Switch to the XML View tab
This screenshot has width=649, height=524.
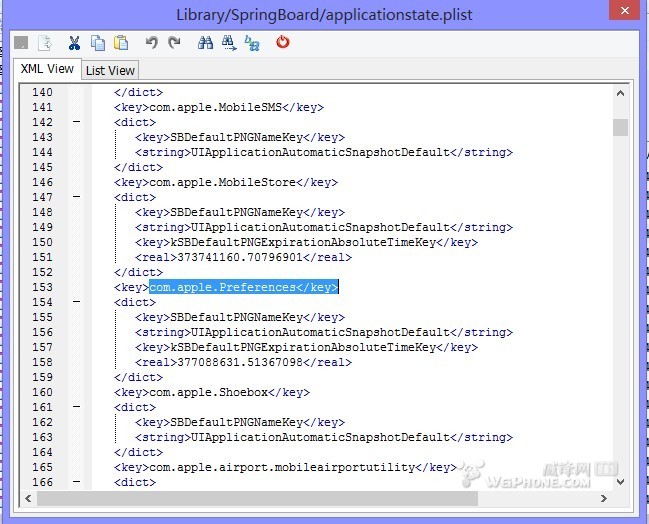47,69
